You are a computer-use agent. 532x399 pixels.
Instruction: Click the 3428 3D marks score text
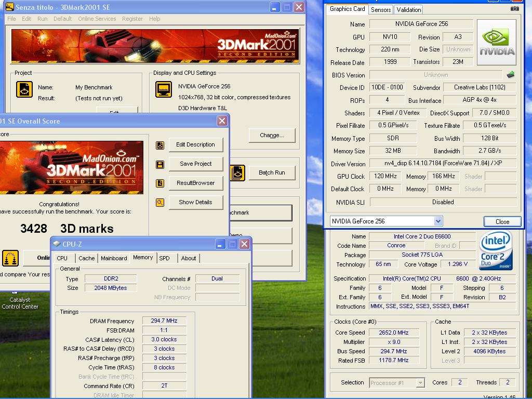click(67, 229)
